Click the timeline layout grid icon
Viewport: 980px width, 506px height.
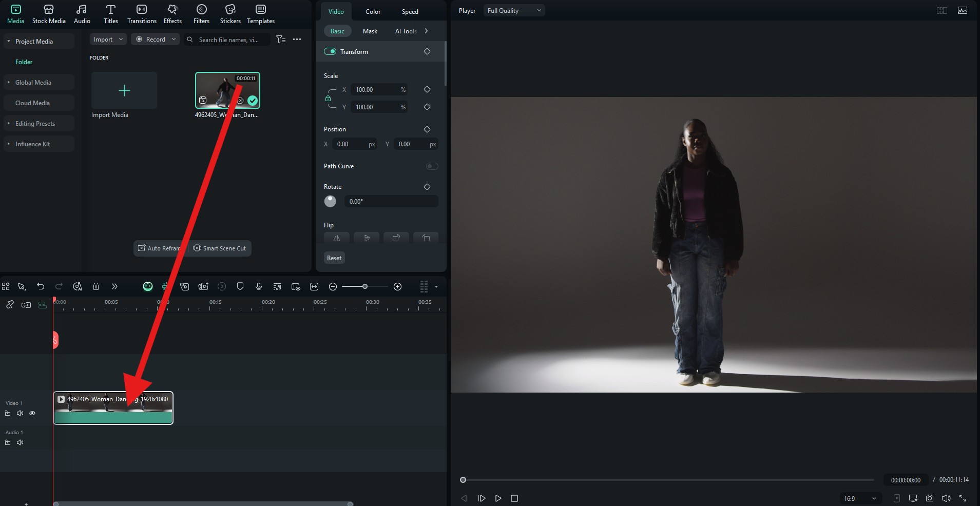point(6,286)
